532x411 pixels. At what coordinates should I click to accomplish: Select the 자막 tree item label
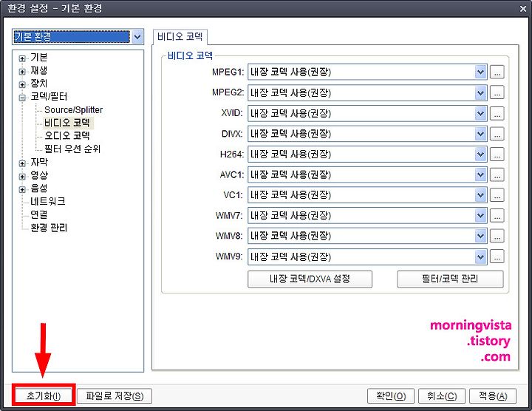tap(39, 162)
